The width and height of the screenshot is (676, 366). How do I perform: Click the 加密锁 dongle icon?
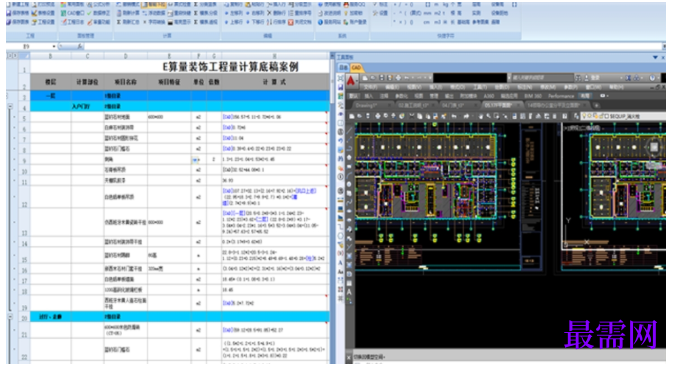point(346,13)
